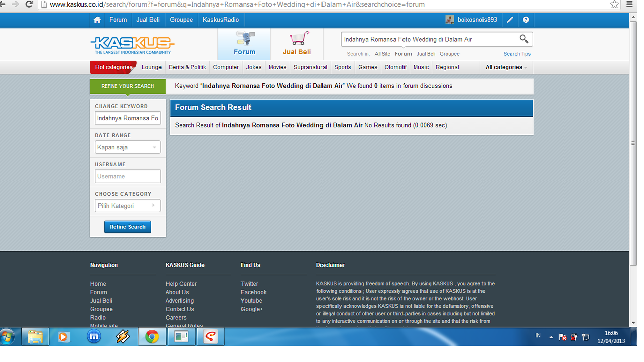Click the Hot categories red tab
The height and width of the screenshot is (362, 644).
pyautogui.click(x=113, y=67)
